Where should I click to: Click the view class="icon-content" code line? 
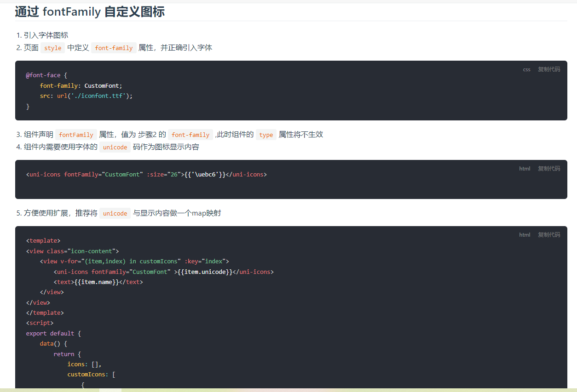click(x=73, y=251)
